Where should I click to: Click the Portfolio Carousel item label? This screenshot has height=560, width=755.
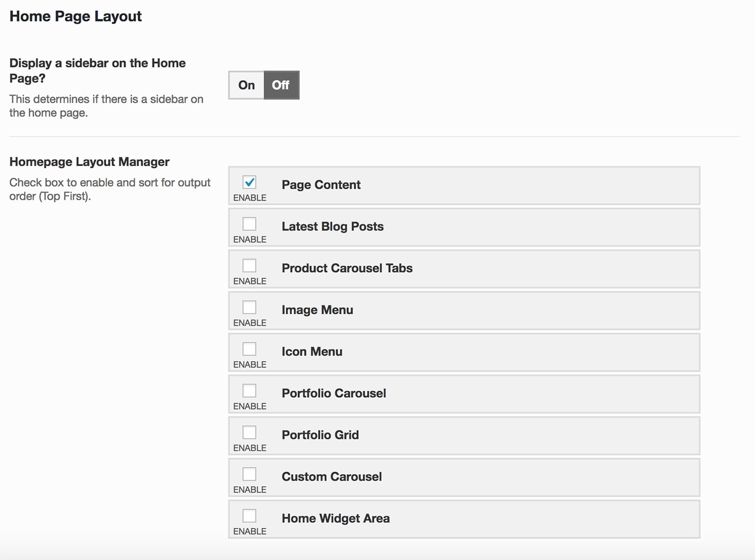pos(334,393)
